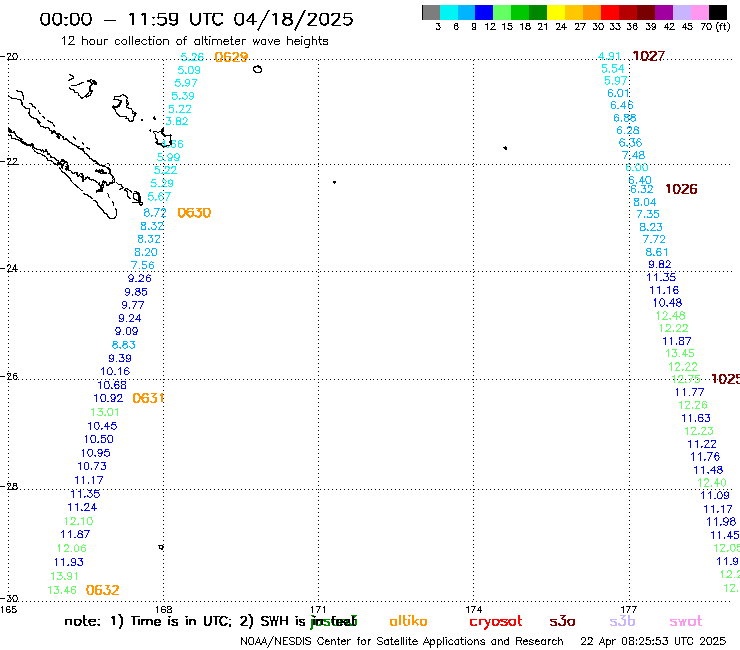Click the swot satellite legend label
The image size is (740, 650).
(686, 622)
